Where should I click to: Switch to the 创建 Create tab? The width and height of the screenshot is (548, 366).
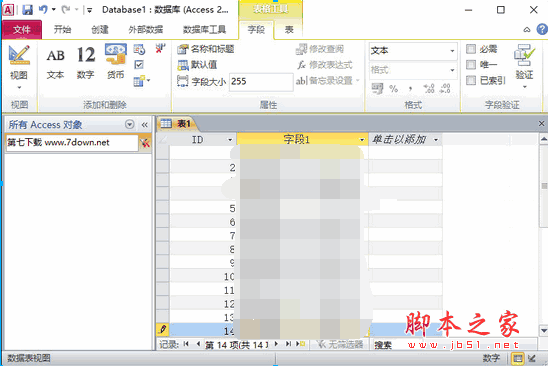point(100,30)
